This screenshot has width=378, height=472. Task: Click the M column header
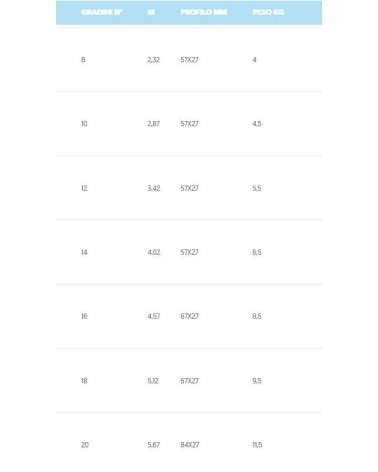[151, 12]
